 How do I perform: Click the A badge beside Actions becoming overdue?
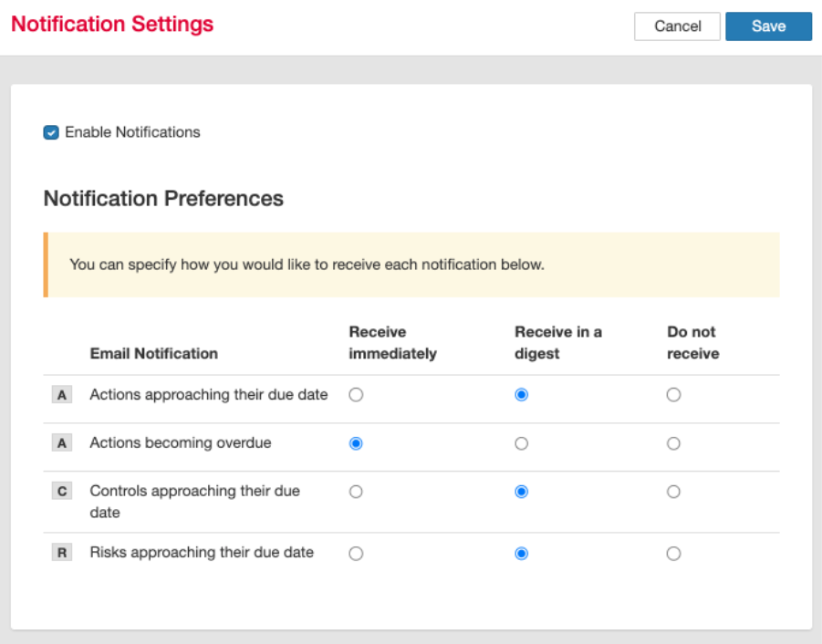pyautogui.click(x=62, y=443)
